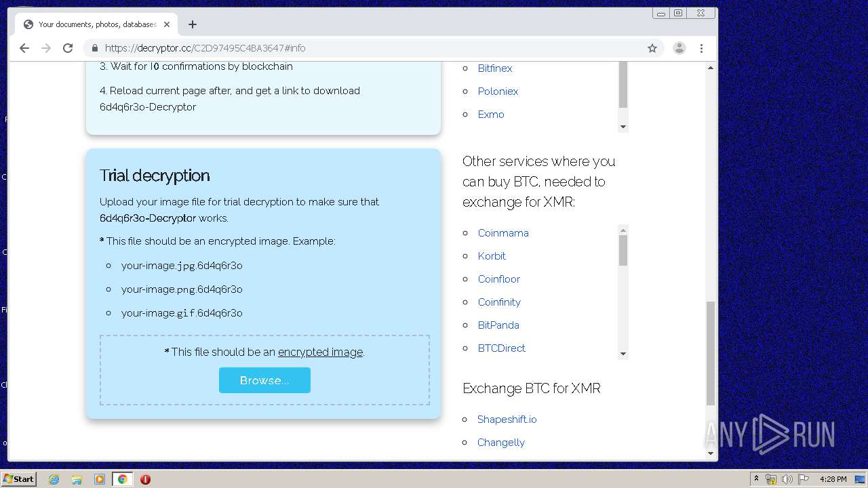868x488 pixels.
Task: Open the Changelly link
Action: pos(501,443)
